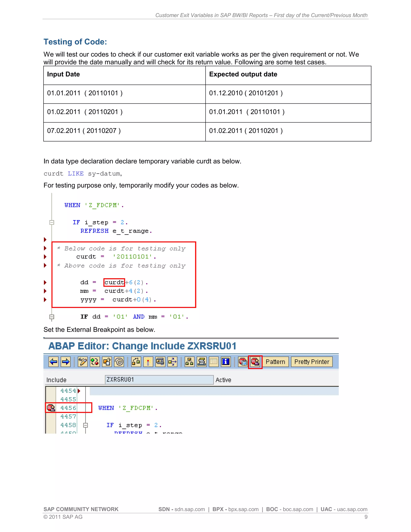Click the Pretty Printer button
411x532 pixels.
(311, 362)
